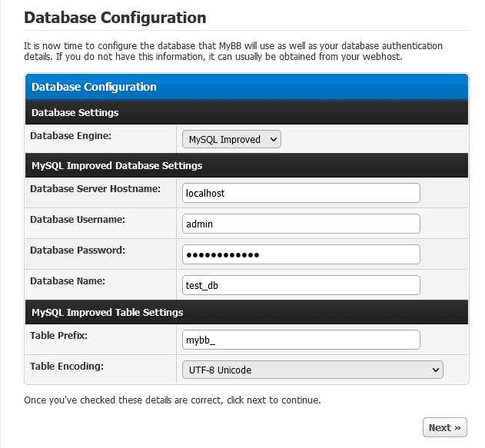485x448 pixels.
Task: Click the large 'Database Configuration' page heading
Action: click(115, 18)
